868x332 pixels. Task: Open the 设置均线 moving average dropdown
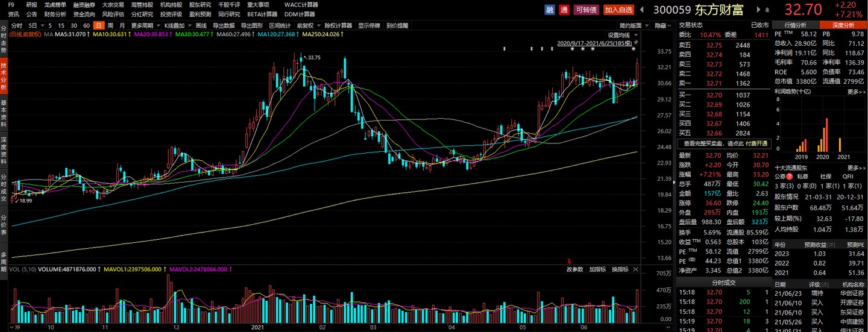pos(621,35)
